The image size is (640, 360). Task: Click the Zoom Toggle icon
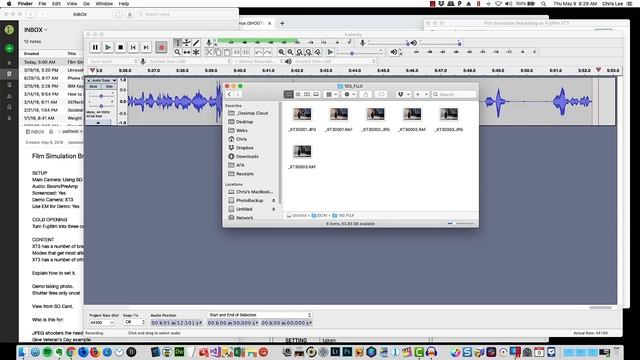coord(318,52)
